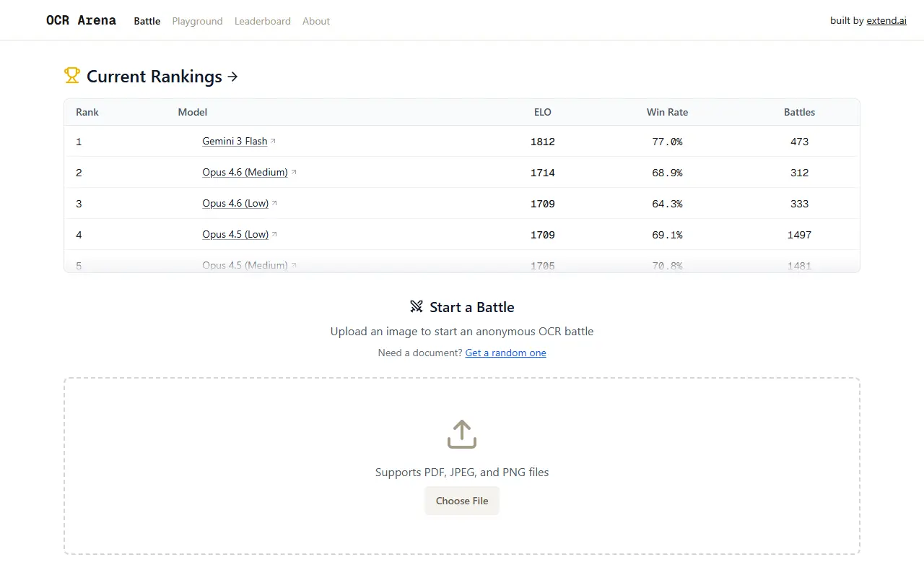Click the Rank column header
924x578 pixels.
87,112
